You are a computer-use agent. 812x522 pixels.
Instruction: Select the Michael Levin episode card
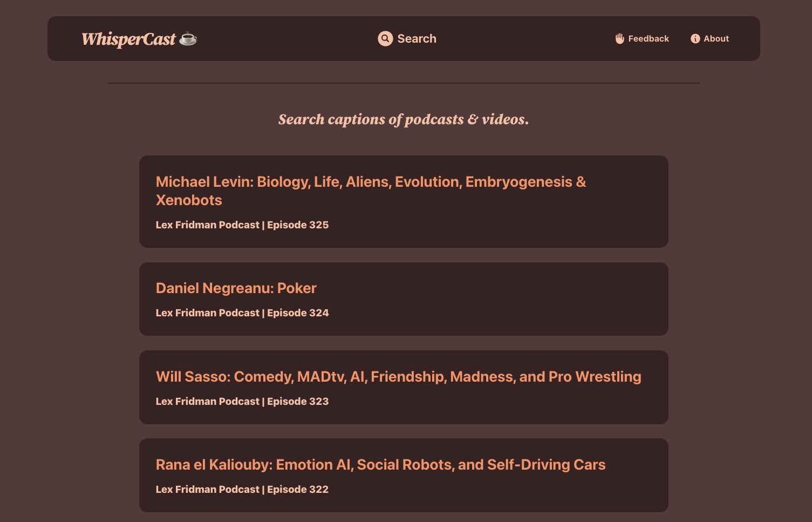[404, 202]
